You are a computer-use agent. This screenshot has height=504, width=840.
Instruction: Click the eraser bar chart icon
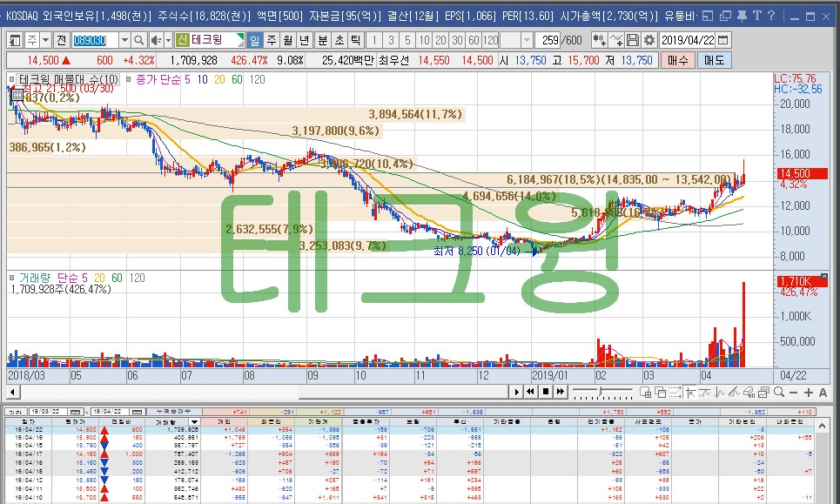point(749,392)
